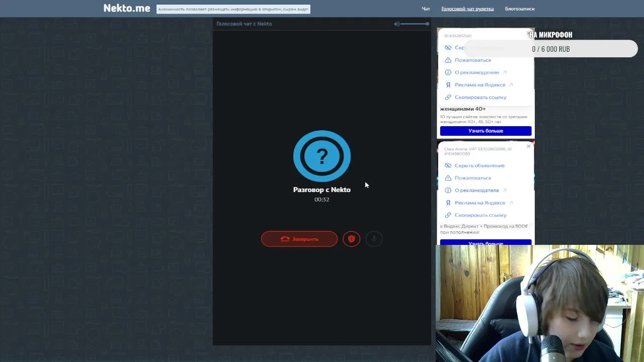Click Узнать больше under the women 40+ ad
The height and width of the screenshot is (362, 644).
pos(486,131)
